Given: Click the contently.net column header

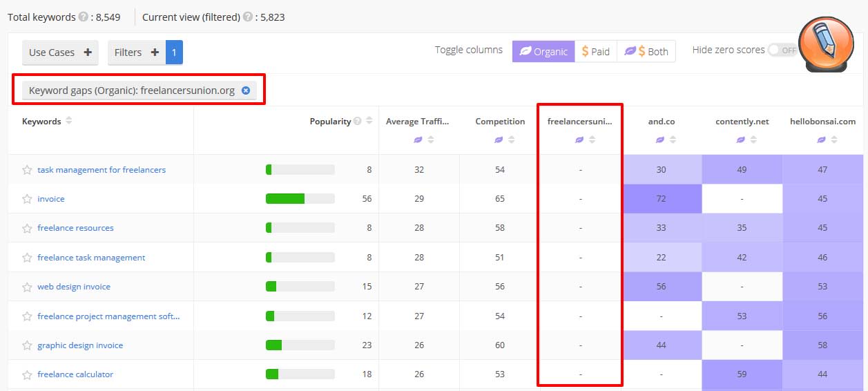Looking at the screenshot, I should coord(742,122).
